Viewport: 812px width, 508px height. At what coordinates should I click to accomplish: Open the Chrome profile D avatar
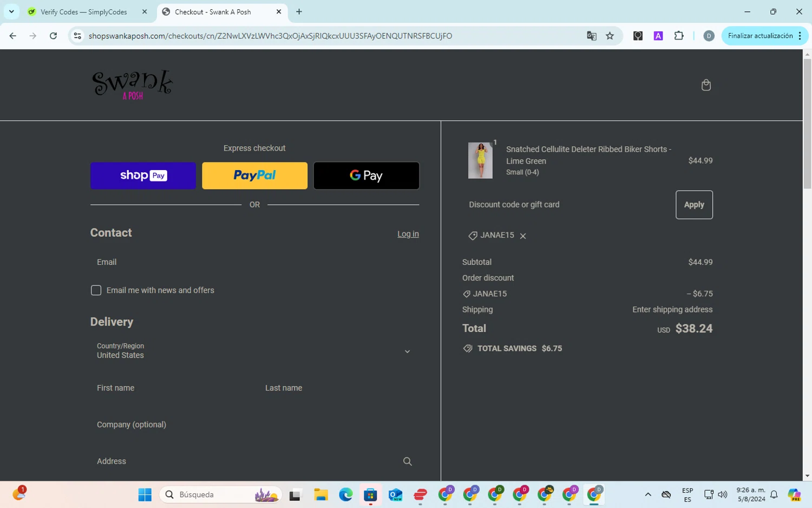click(709, 36)
